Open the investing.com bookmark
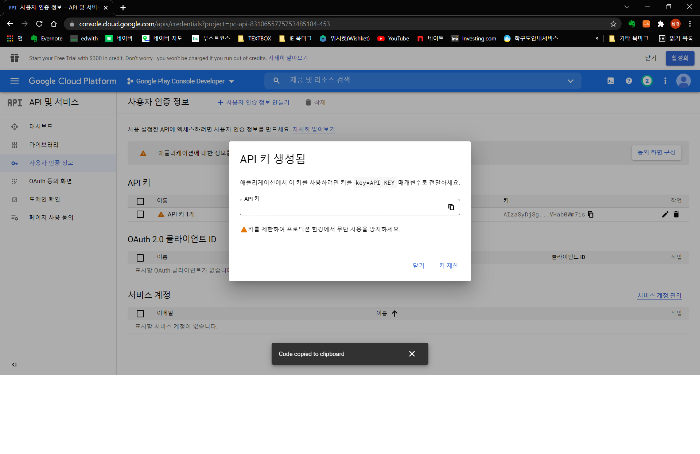700x454 pixels. click(474, 38)
